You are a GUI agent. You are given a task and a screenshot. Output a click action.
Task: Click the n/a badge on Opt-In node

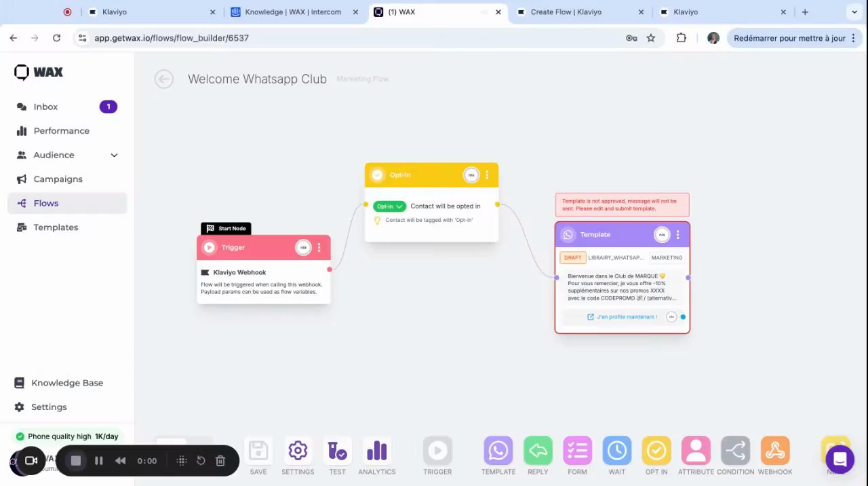coord(471,175)
